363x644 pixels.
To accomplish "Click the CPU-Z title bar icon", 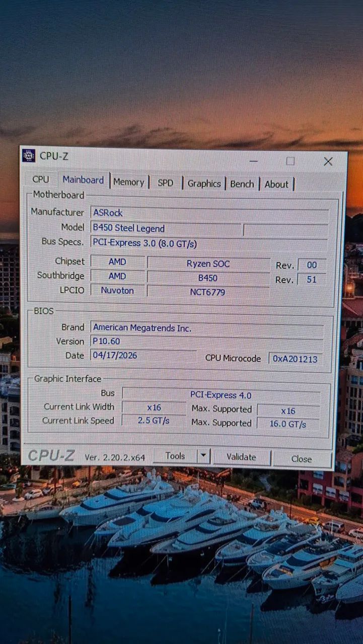I will pyautogui.click(x=29, y=155).
